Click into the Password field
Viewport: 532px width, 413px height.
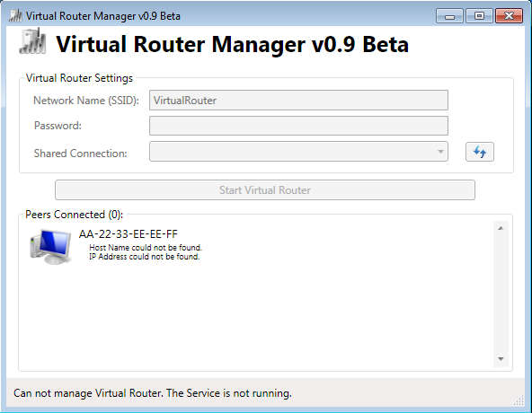click(x=298, y=126)
